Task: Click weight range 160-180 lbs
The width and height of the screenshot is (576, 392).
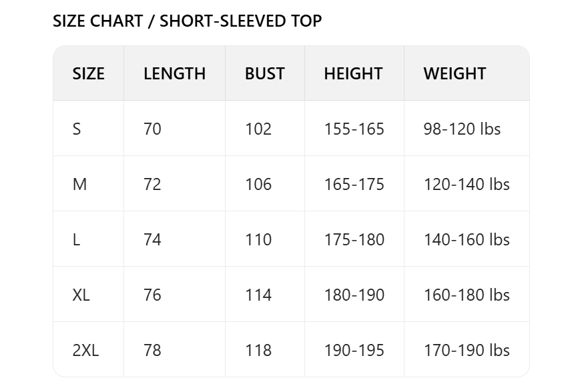Action: point(467,295)
